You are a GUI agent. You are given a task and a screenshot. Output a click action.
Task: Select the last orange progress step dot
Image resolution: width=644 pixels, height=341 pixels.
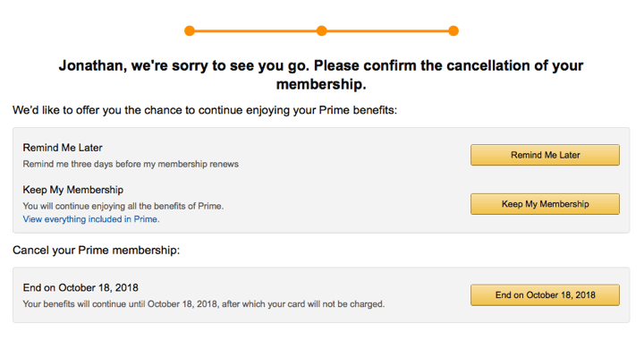(x=453, y=30)
